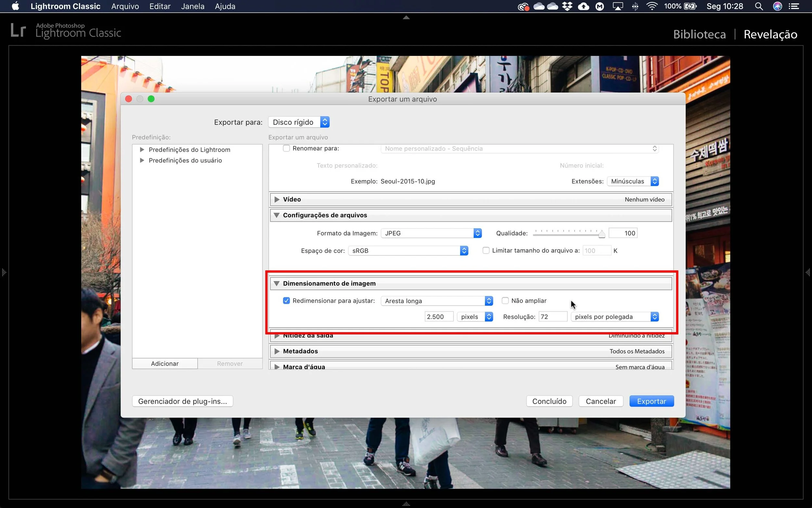Open Gerenciador de plug-ins
This screenshot has width=812, height=508.
pyautogui.click(x=182, y=401)
